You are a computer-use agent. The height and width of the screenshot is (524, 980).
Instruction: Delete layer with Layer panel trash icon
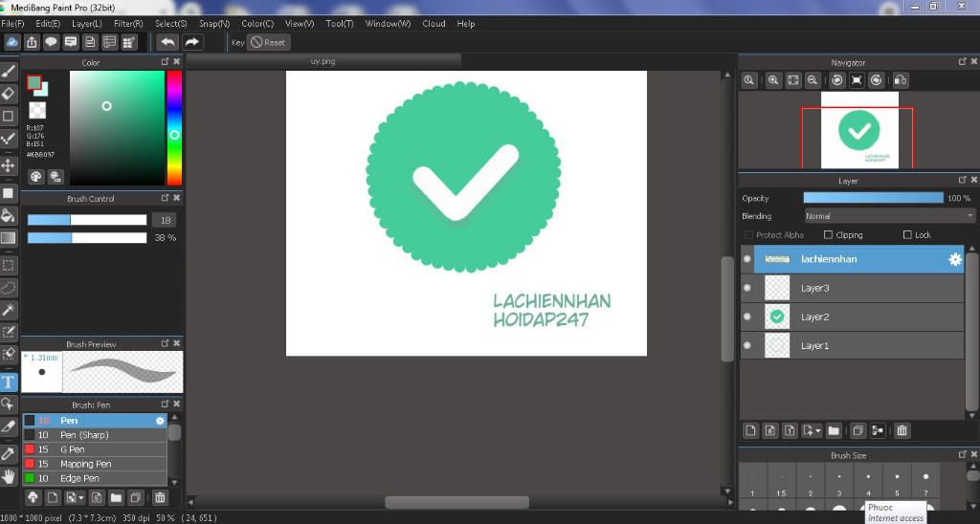coord(902,430)
